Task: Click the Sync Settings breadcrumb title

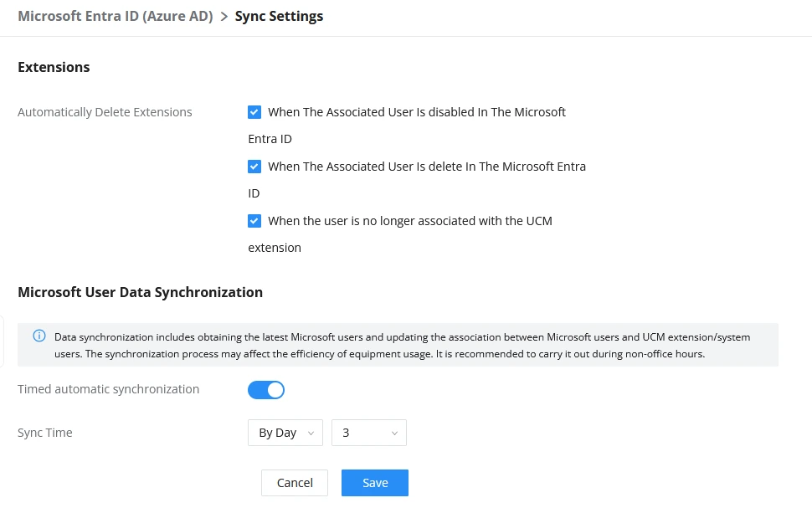Action: pyautogui.click(x=279, y=16)
